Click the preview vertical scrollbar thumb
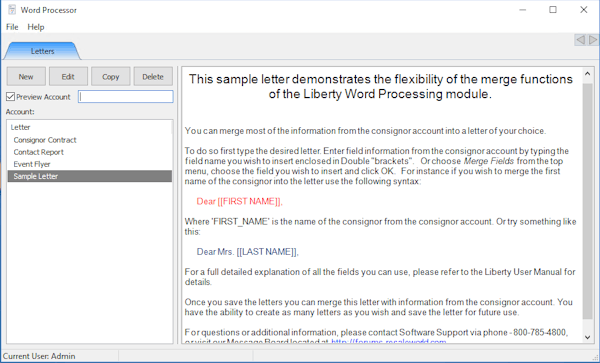600x363 pixels. (x=587, y=201)
